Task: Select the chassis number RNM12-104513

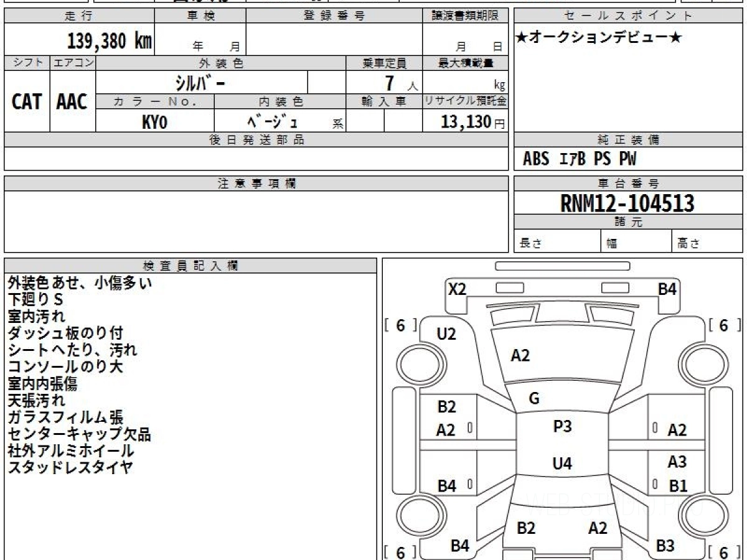Action: point(627,203)
